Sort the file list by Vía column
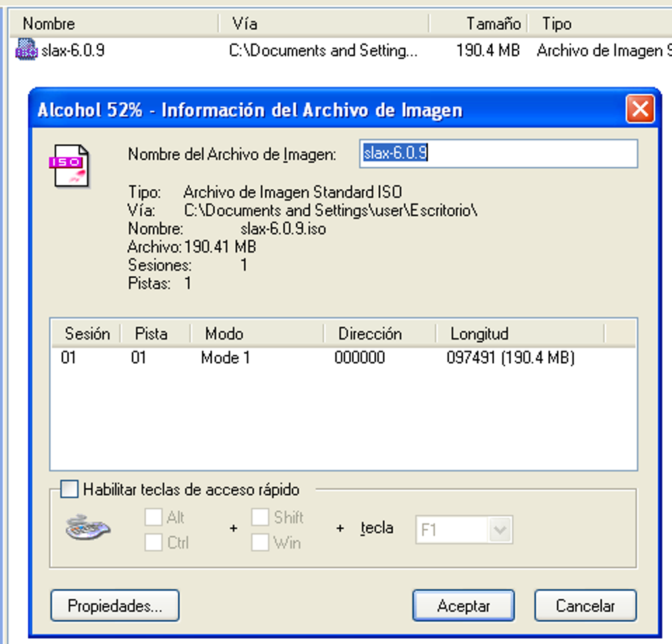 pyautogui.click(x=323, y=24)
